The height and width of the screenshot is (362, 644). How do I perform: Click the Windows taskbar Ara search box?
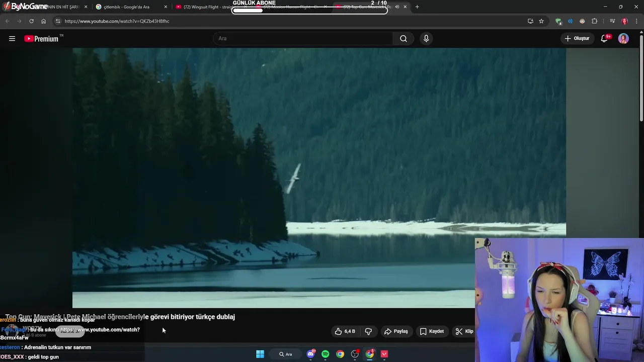point(286,354)
